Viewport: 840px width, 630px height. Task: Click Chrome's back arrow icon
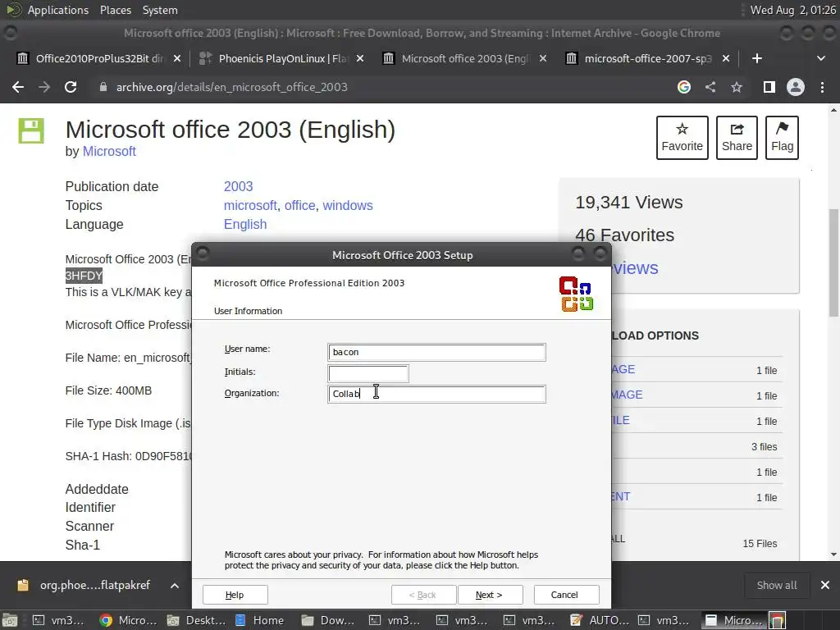click(x=18, y=87)
